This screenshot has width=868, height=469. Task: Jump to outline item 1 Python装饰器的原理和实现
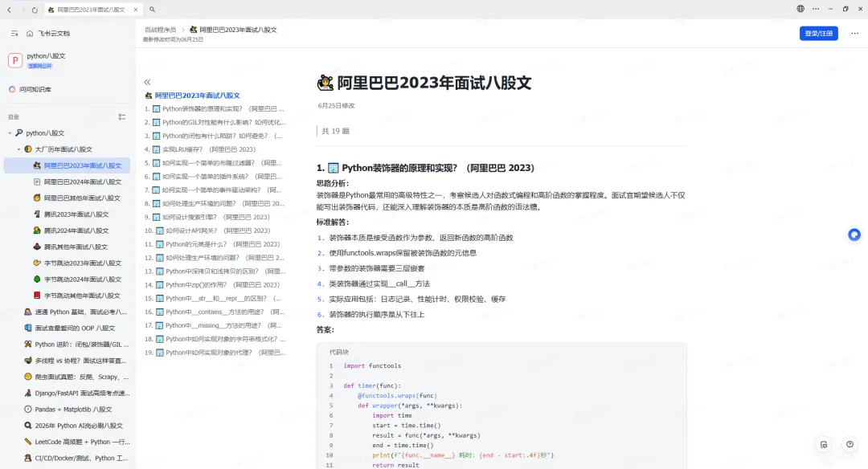click(223, 109)
